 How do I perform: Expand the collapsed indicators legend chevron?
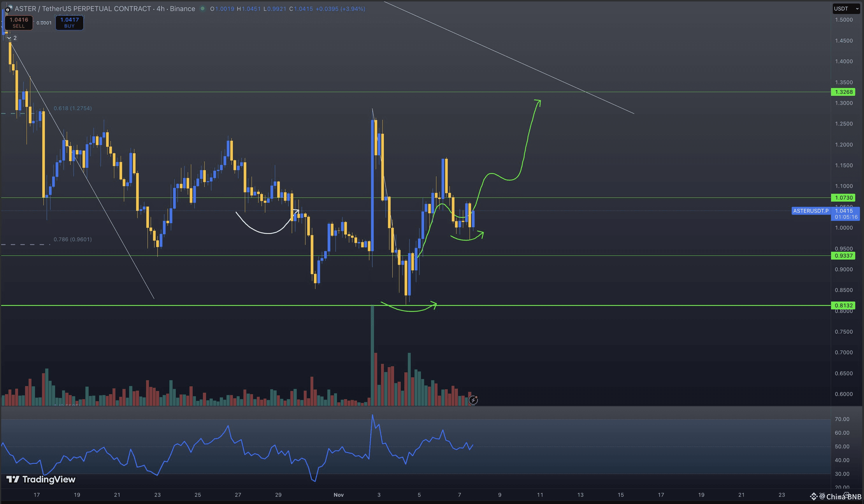coord(9,38)
